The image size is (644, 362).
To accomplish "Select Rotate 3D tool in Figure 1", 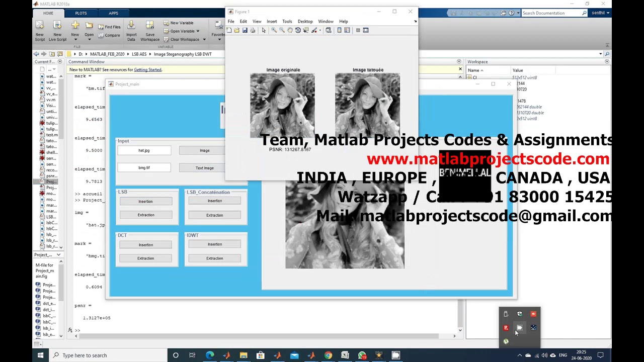I will coord(298,30).
